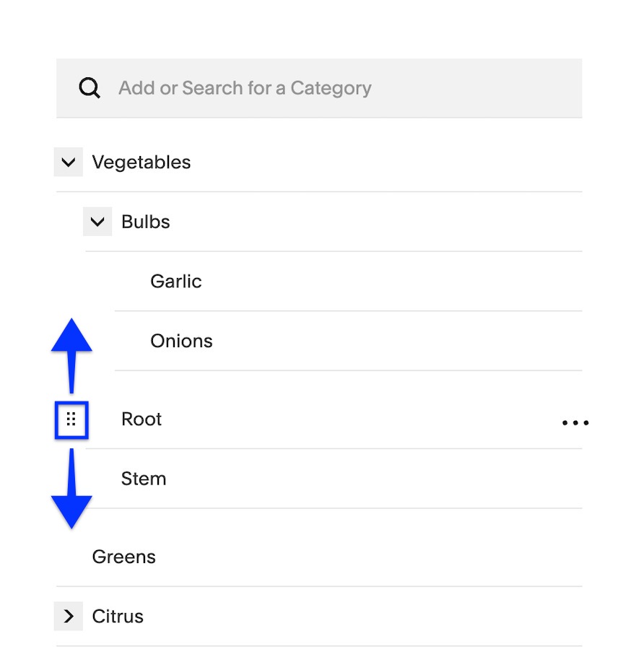Select the Onions category

pos(181,340)
